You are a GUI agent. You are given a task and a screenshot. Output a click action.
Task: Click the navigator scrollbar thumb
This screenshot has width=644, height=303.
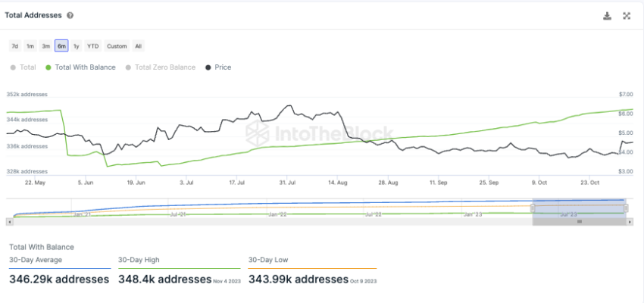pyautogui.click(x=580, y=222)
